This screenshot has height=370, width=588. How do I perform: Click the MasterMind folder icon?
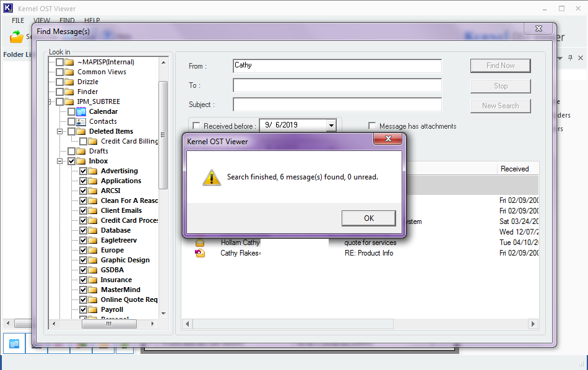(x=93, y=290)
